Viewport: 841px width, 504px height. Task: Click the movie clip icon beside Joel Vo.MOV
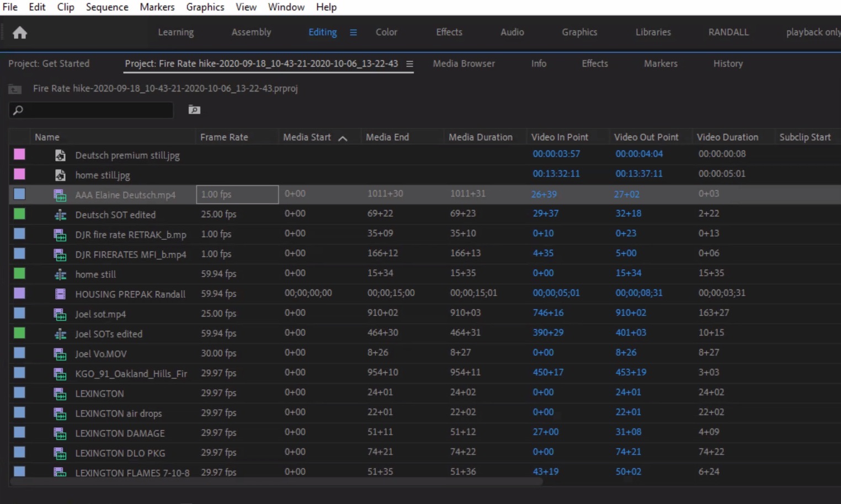[x=60, y=353]
